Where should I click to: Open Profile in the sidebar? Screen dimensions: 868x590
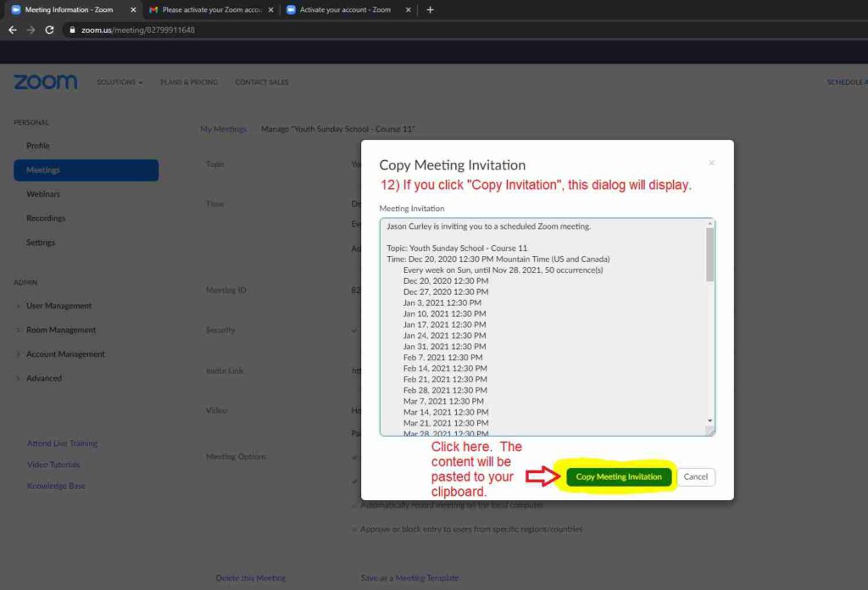37,146
